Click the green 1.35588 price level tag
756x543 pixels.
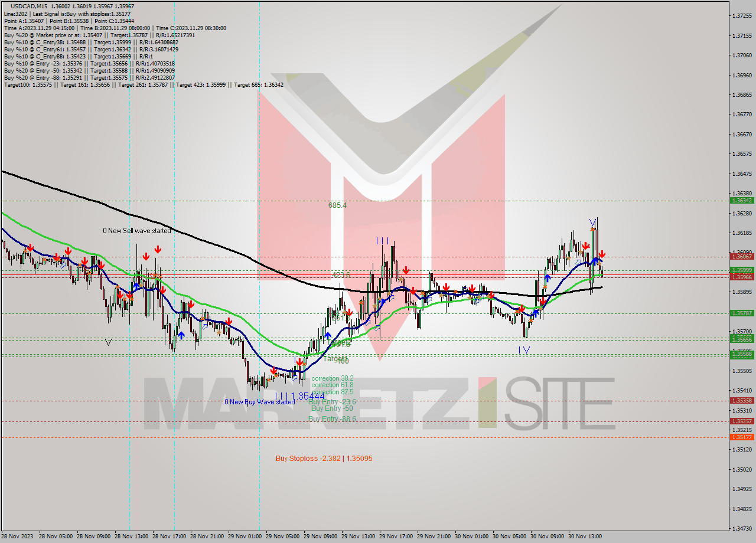(x=742, y=354)
